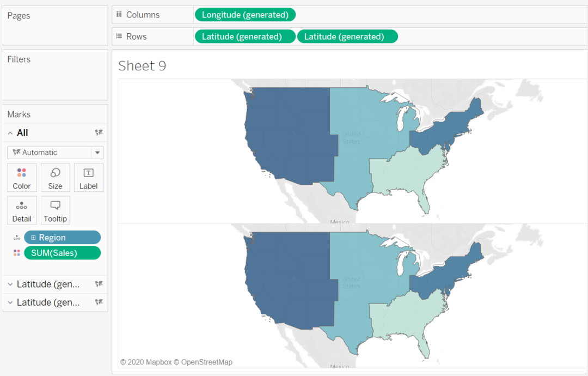Click the color icon beside SUM(Sales) pill
This screenshot has width=588, height=376.
tap(17, 253)
